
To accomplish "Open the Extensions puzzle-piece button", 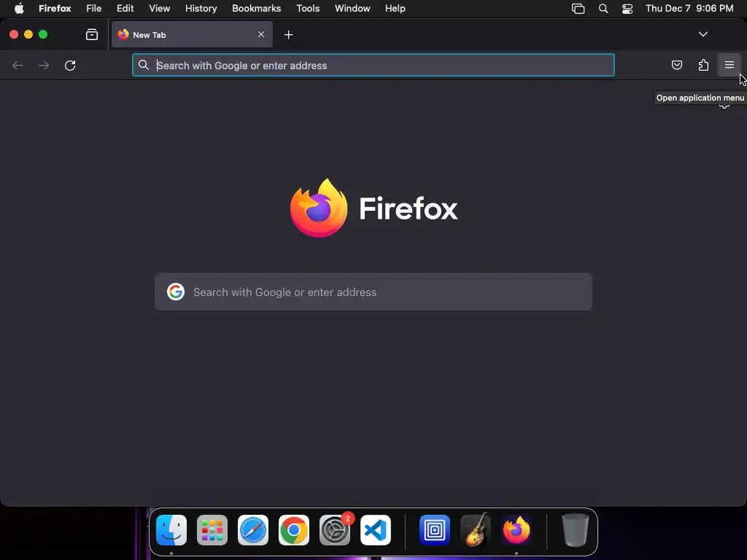I will (703, 65).
